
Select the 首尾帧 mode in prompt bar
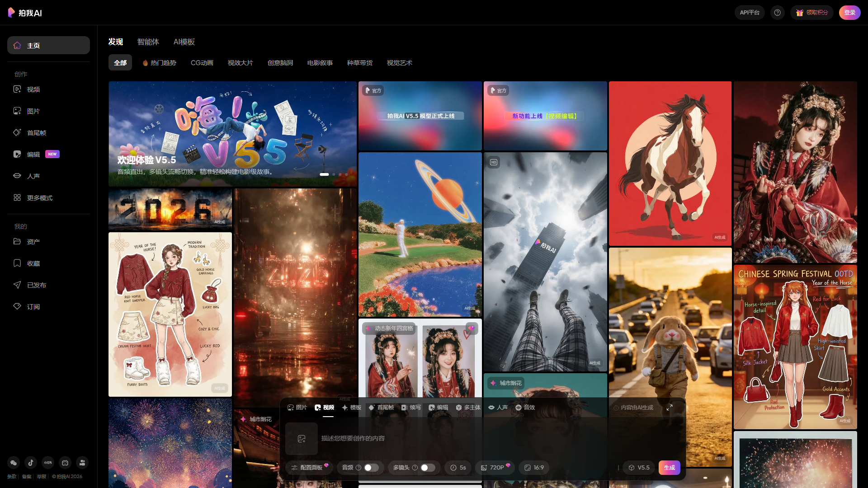coord(382,407)
